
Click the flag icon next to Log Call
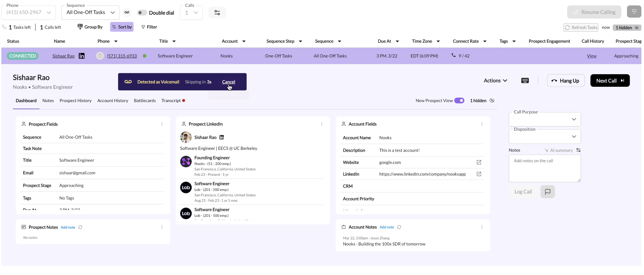click(548, 192)
